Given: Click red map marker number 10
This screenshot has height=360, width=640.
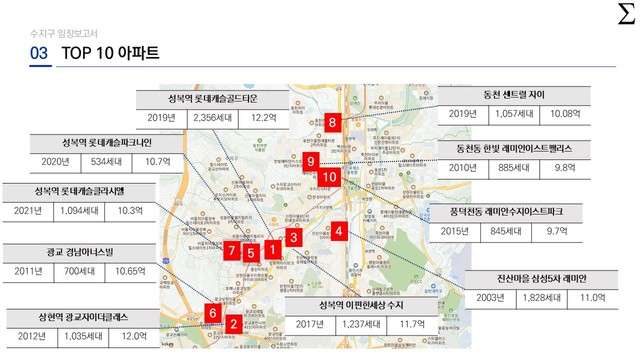Looking at the screenshot, I should tap(329, 177).
